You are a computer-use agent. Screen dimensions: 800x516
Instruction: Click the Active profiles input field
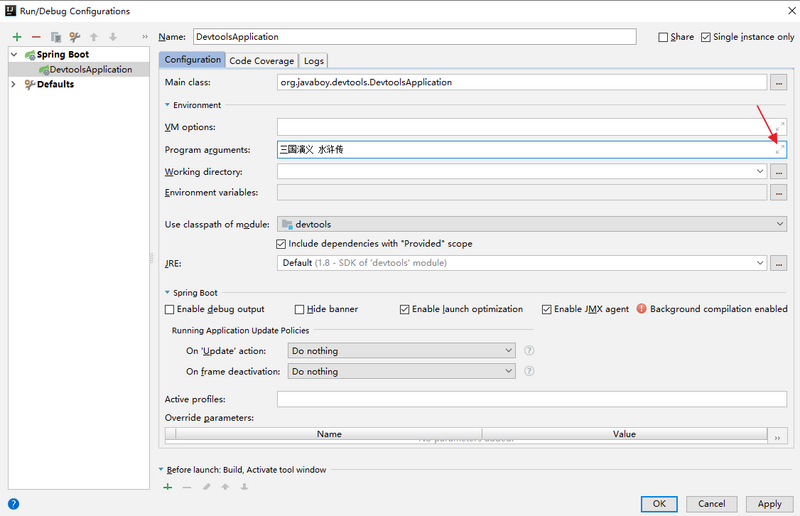(x=532, y=399)
